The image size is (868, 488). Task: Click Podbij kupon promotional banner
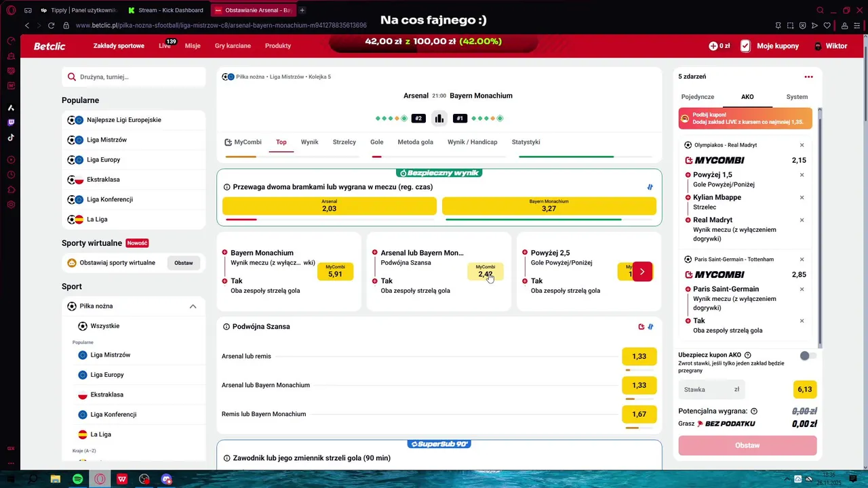[x=745, y=118]
